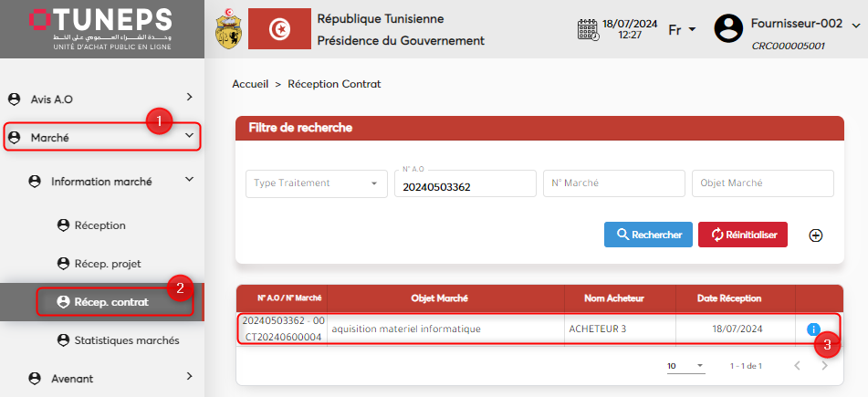Click the Tunisian flag image
868x397 pixels.
(278, 29)
